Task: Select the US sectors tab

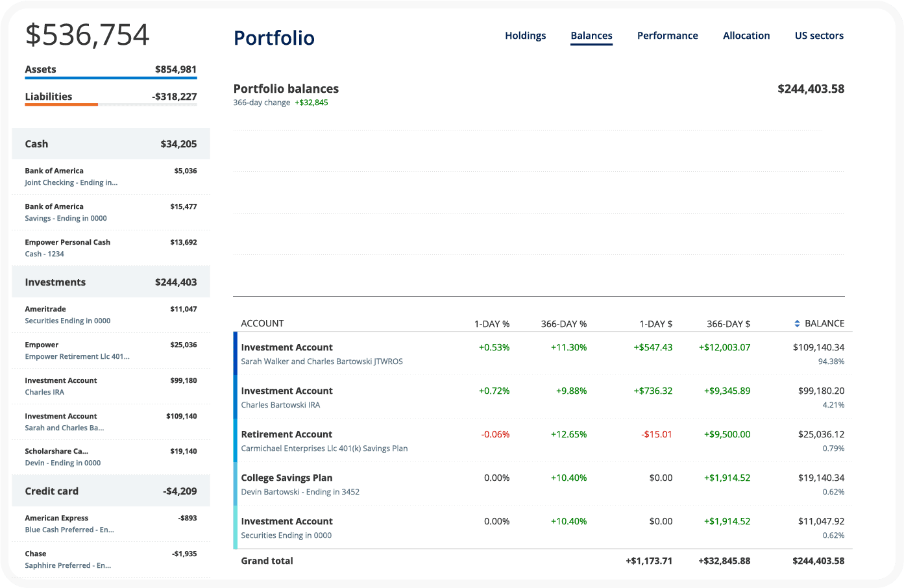Action: click(x=819, y=36)
